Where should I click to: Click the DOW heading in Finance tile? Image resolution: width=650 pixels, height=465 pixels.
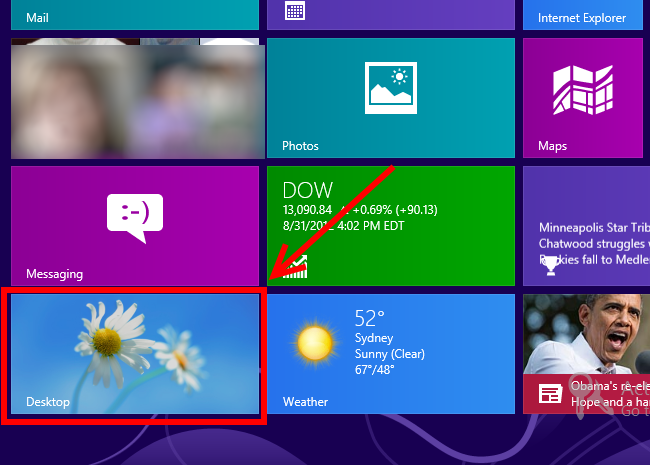[308, 190]
